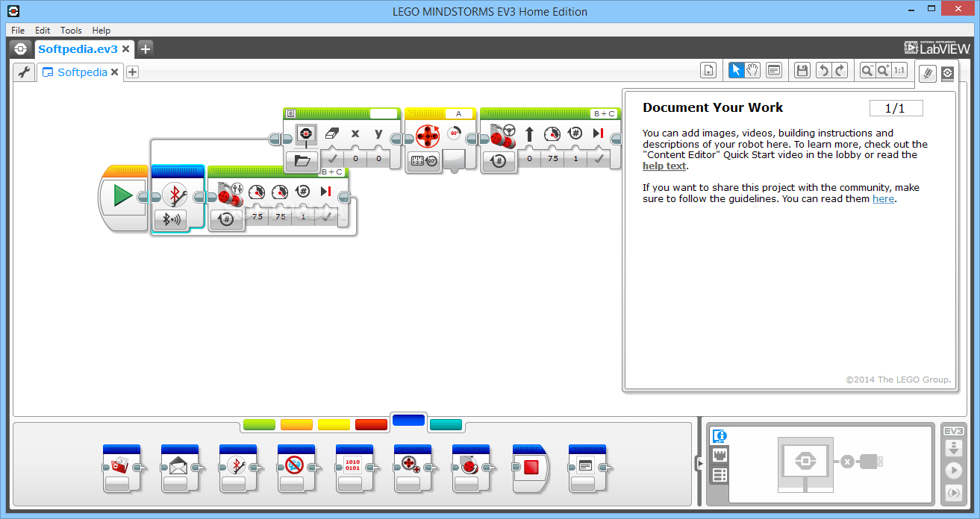Pick Unregulated Motor block from palette

(x=413, y=468)
